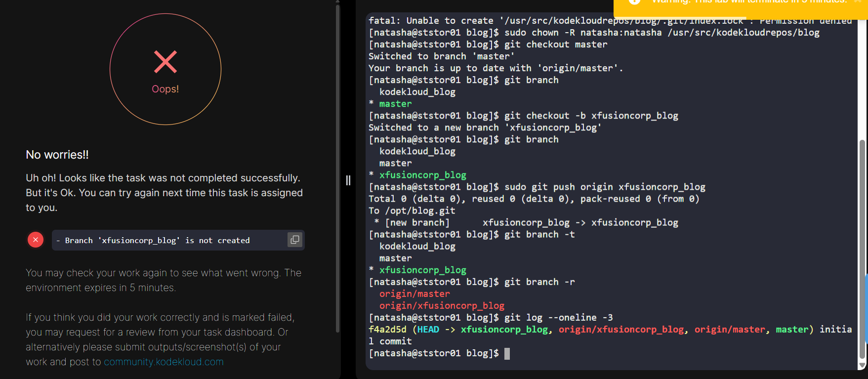
Task: Open the community.kodekloud.com link
Action: pyautogui.click(x=164, y=362)
